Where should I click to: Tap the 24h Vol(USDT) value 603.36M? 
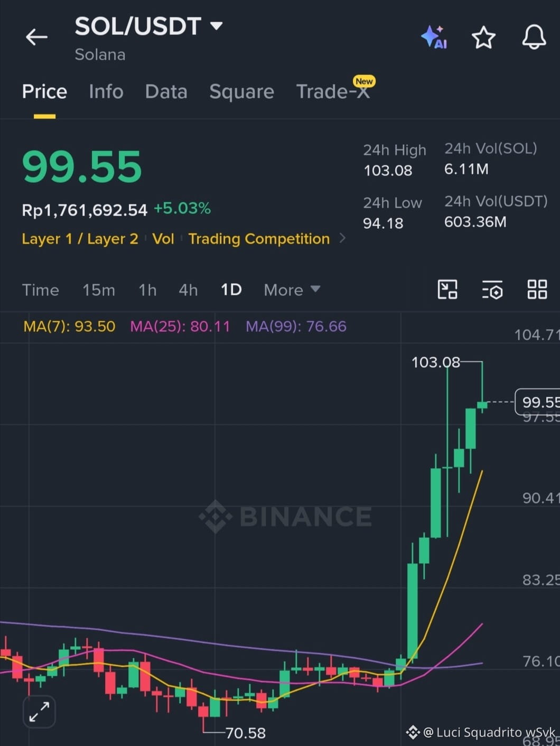[475, 222]
